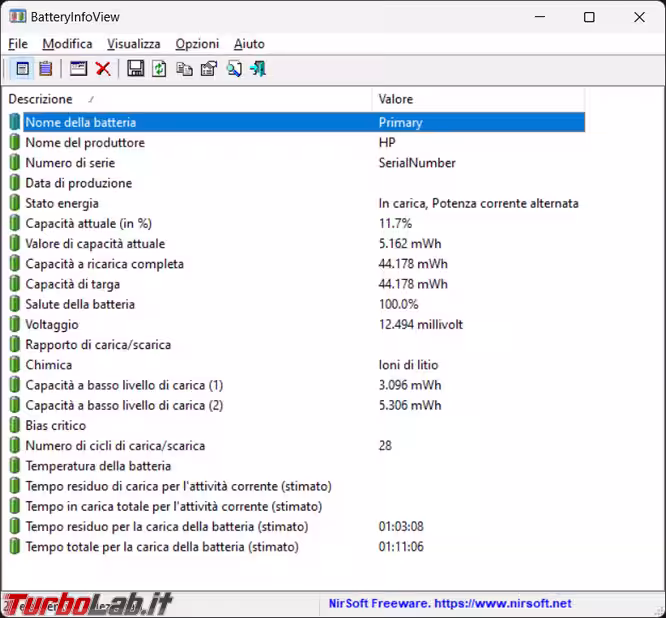
Task: Refresh battery data with green arrows icon
Action: [x=159, y=69]
